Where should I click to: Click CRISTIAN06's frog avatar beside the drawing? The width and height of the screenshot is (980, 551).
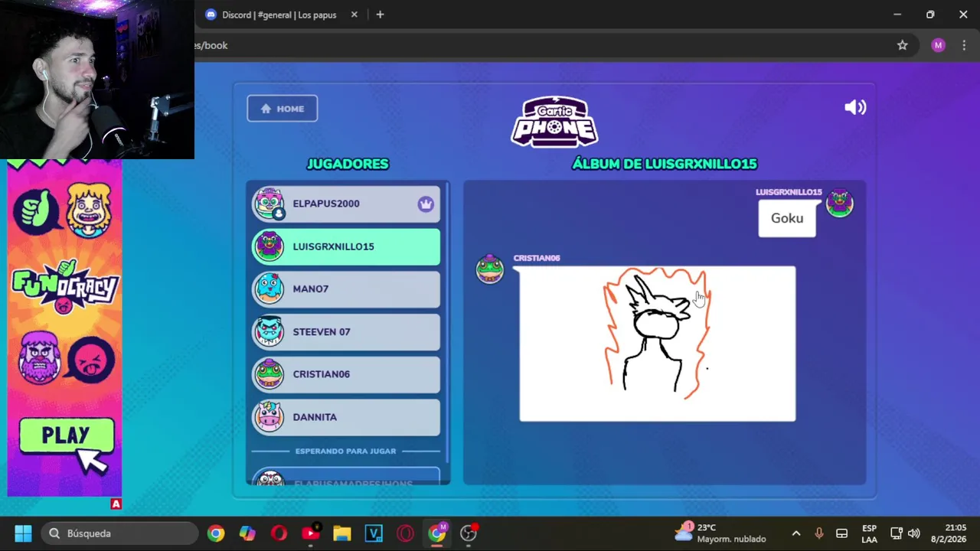click(490, 269)
